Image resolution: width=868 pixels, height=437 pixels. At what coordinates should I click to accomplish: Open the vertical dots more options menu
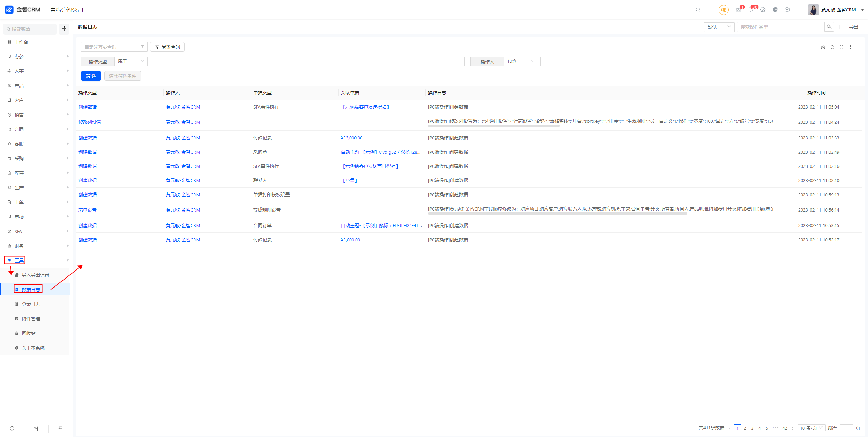(x=850, y=47)
